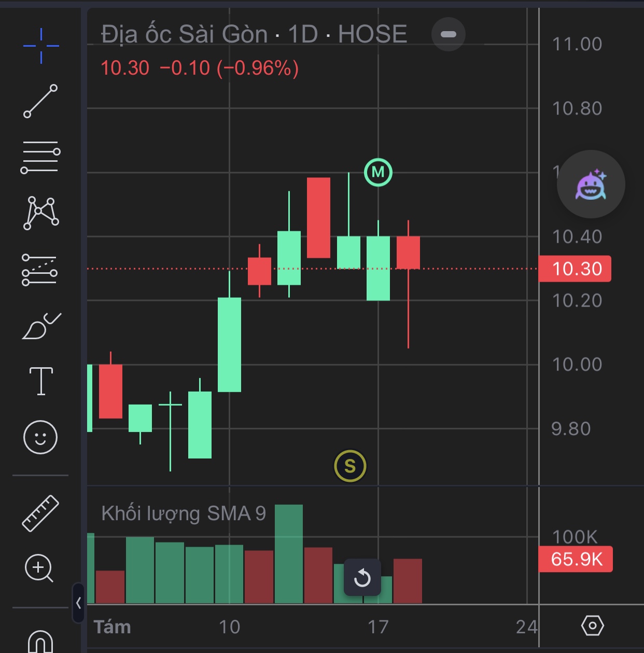Click the Khối lượng SMA 9 indicator label
The width and height of the screenshot is (644, 653).
[184, 513]
